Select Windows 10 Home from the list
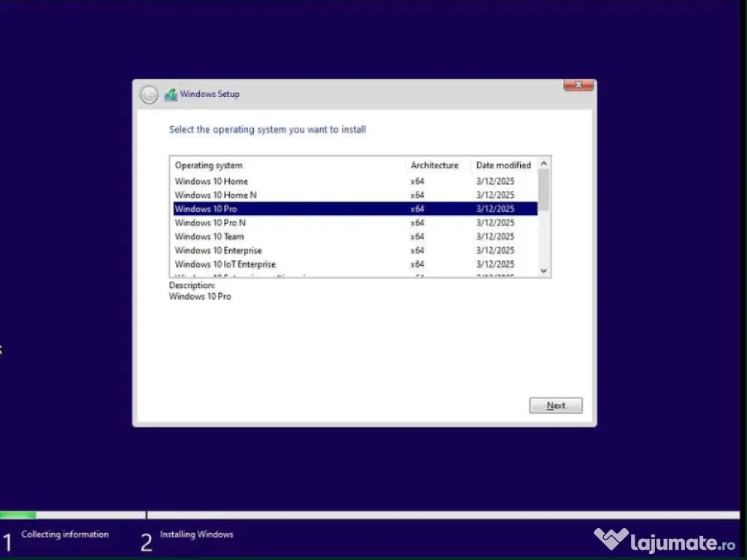Viewport: 747px width, 560px height. point(212,182)
